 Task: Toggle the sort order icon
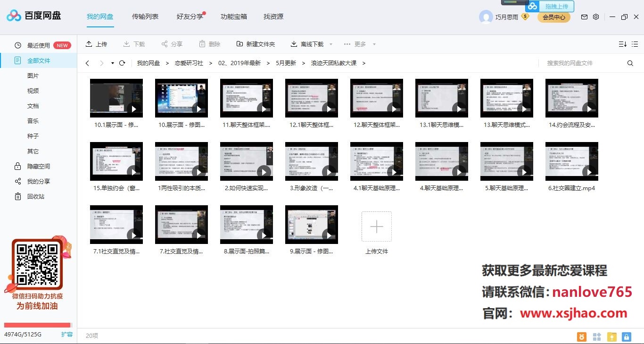click(622, 44)
